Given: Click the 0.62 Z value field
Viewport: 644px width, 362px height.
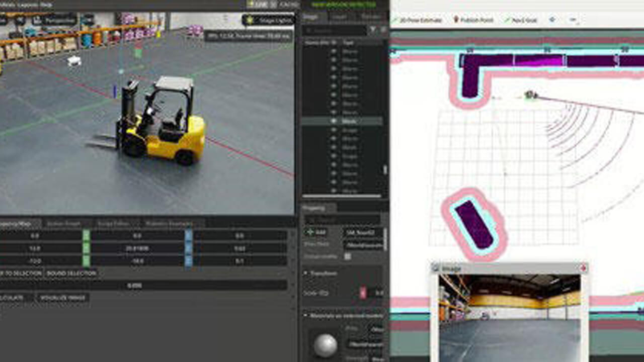Looking at the screenshot, I should click(240, 248).
